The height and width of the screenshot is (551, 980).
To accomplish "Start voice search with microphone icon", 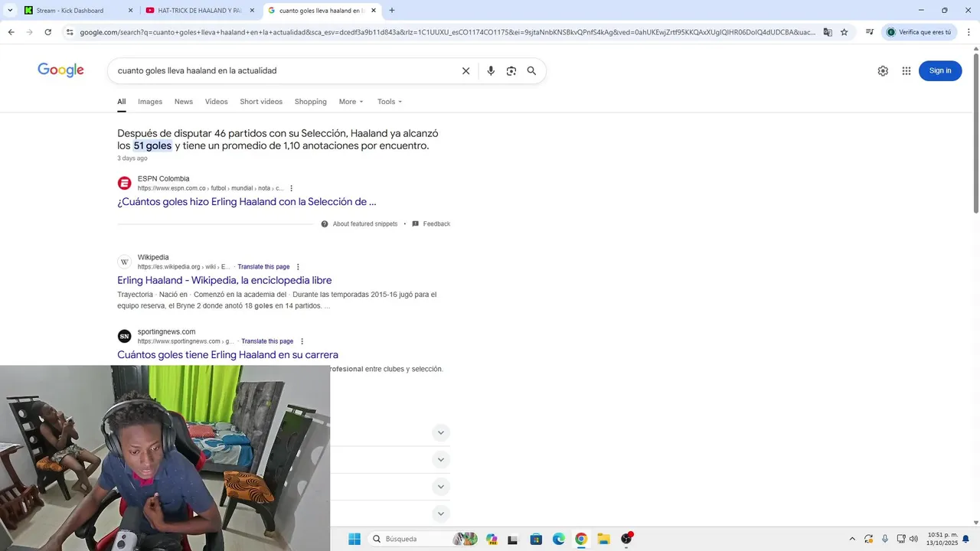I will [491, 70].
